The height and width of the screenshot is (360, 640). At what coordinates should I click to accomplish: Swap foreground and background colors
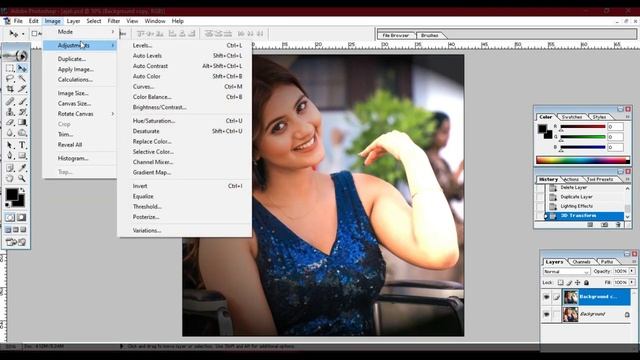(x=22, y=190)
